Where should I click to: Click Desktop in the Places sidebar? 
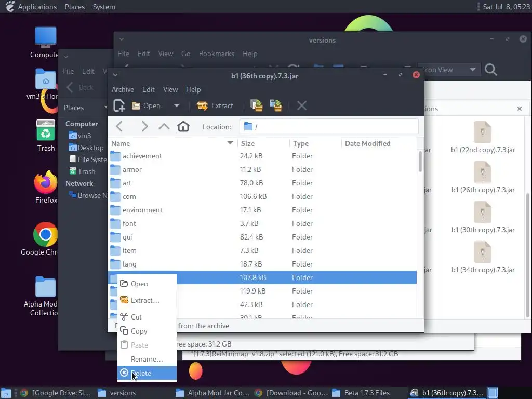point(86,148)
